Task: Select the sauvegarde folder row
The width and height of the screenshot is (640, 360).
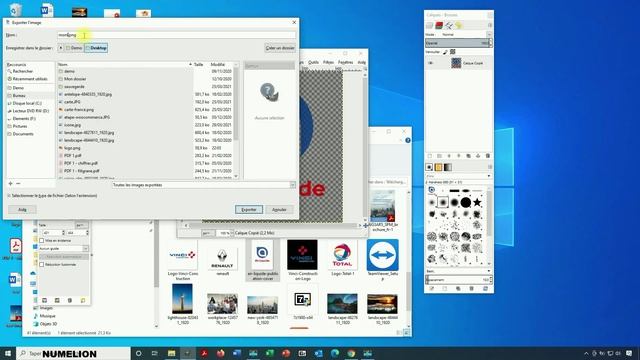Action: pos(145,87)
